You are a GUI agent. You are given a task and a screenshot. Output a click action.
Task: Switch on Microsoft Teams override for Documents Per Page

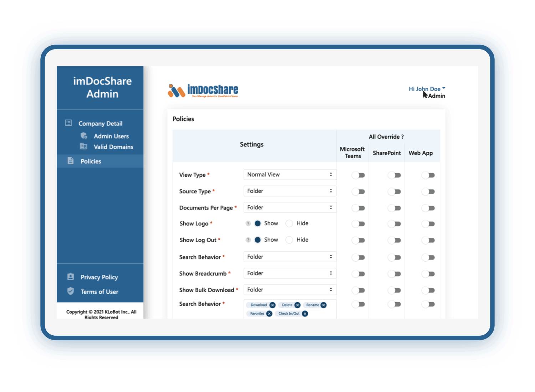[358, 208]
